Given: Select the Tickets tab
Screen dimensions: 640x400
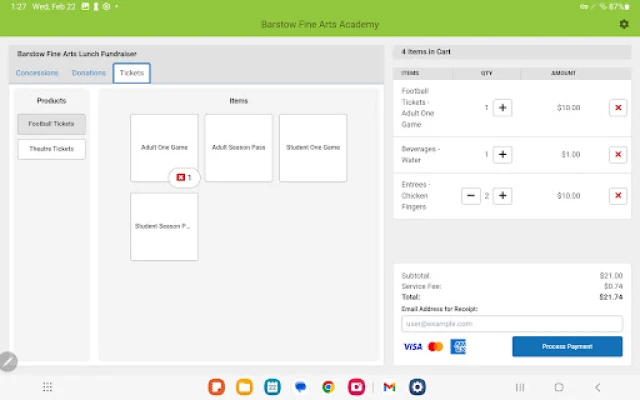Looking at the screenshot, I should click(x=132, y=73).
